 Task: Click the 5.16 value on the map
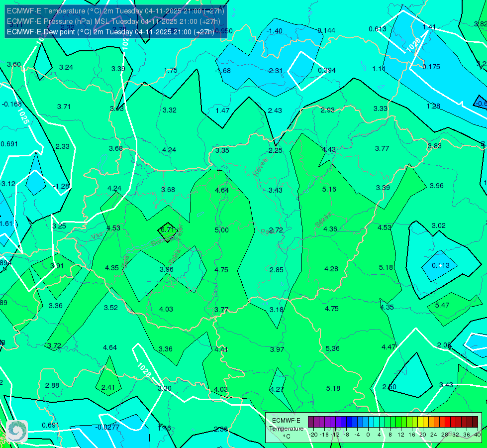pyautogui.click(x=329, y=189)
